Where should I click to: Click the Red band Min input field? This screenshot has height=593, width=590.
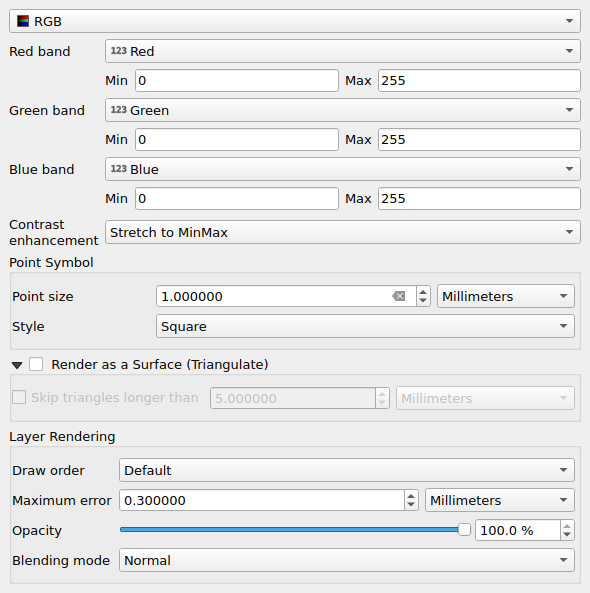point(237,81)
